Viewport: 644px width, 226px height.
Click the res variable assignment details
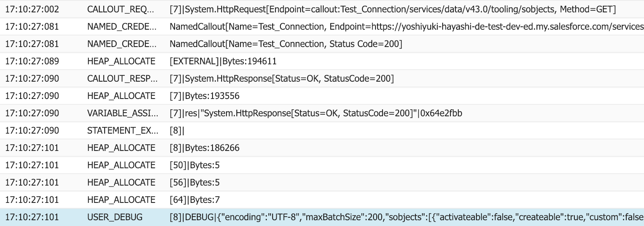pyautogui.click(x=315, y=113)
